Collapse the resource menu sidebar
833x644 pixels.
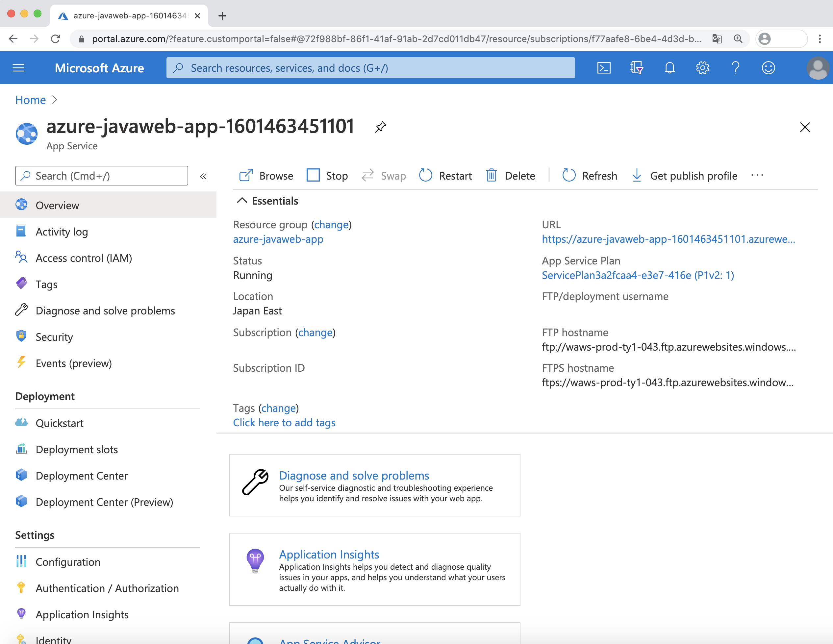203,176
